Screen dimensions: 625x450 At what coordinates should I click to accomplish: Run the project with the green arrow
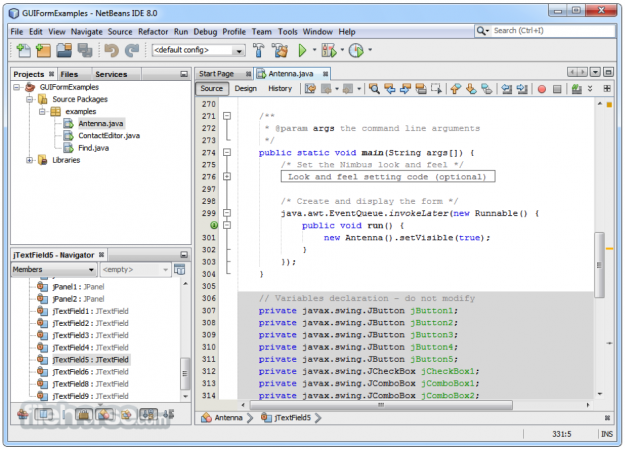click(302, 50)
